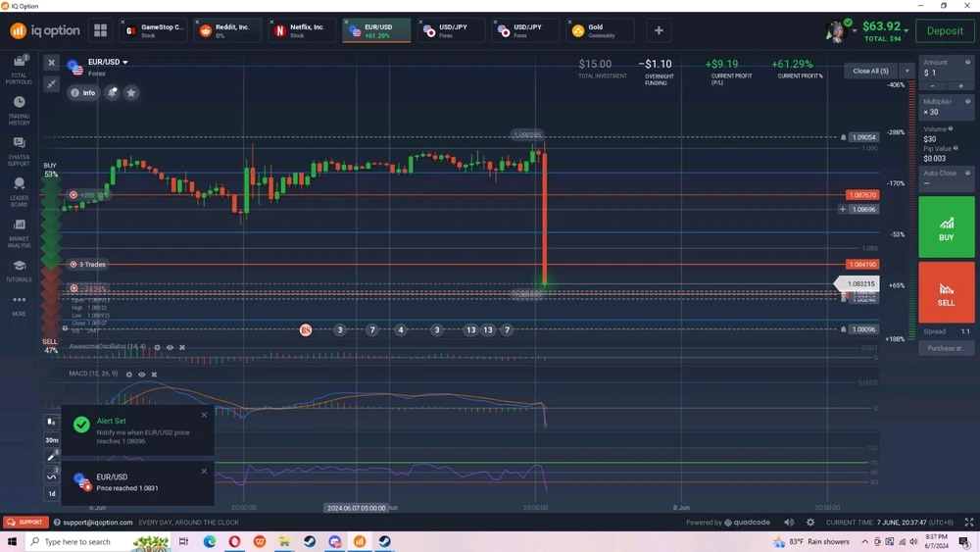Toggle MACD indicator visibility eye
This screenshot has height=552, width=980.
coord(142,375)
